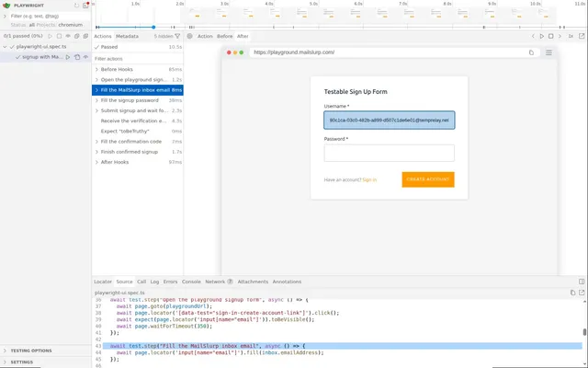Image resolution: width=588 pixels, height=368 pixels.
Task: Click the Password input field
Action: pyautogui.click(x=390, y=154)
